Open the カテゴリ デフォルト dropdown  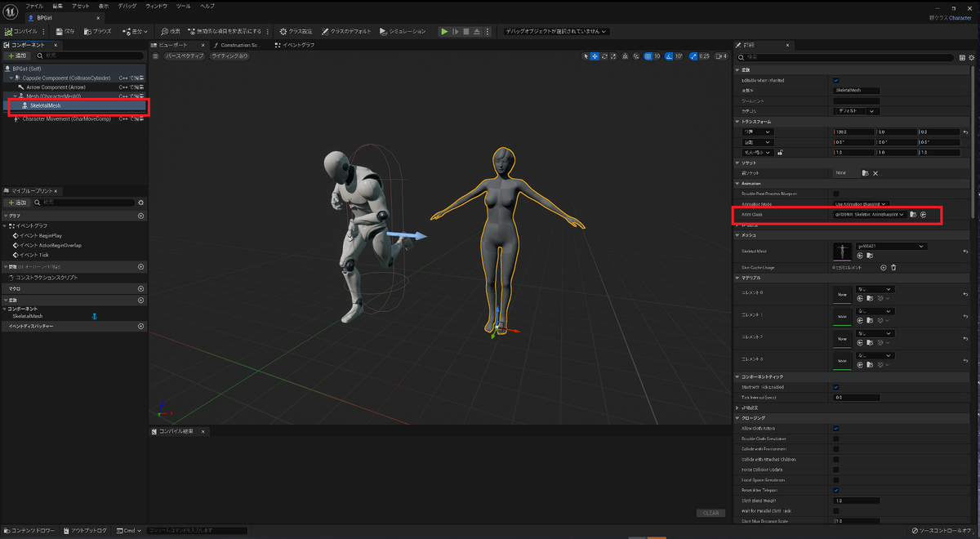click(856, 110)
